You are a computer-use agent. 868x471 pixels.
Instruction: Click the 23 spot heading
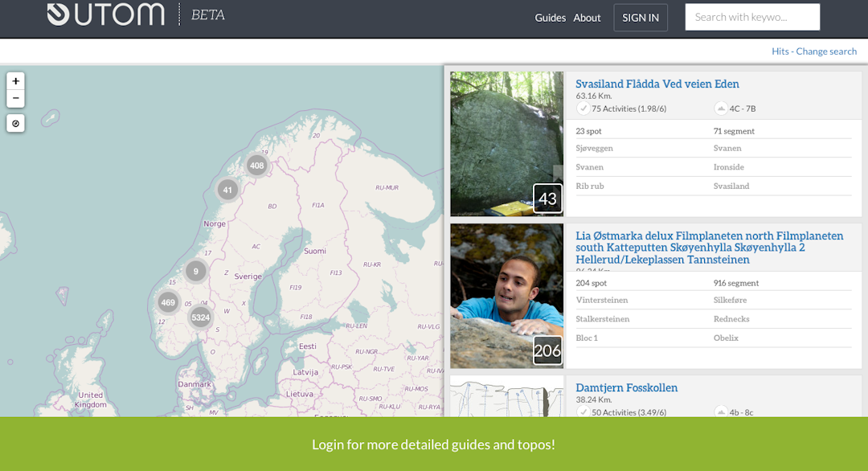(x=588, y=131)
